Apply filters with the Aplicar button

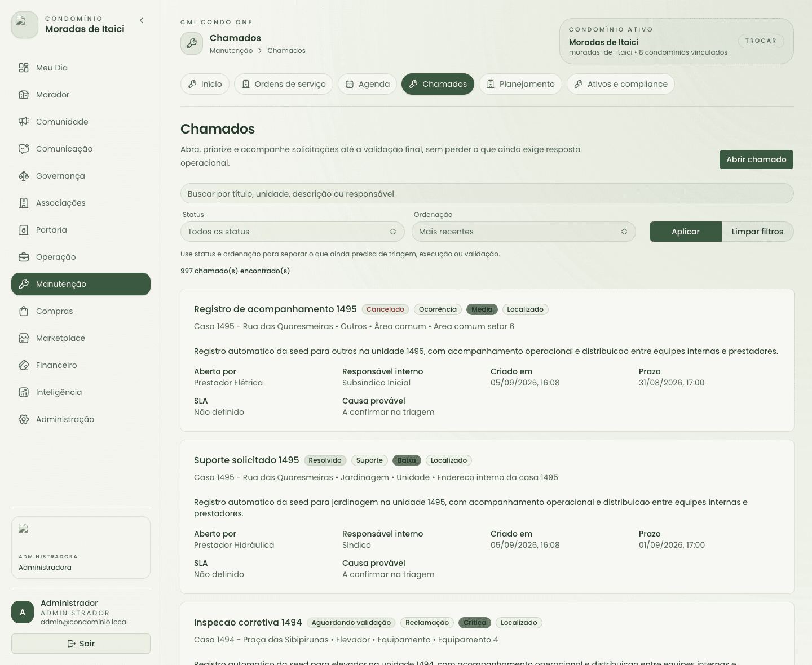[686, 232]
